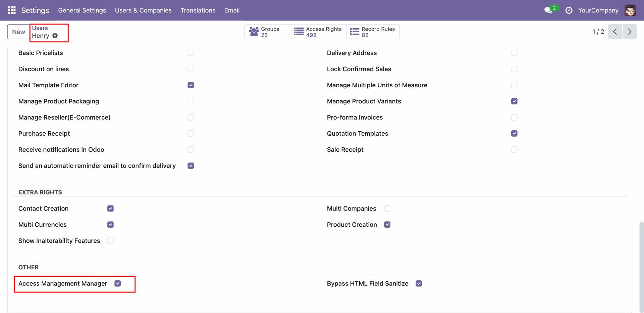Click the user avatar picture
The width and height of the screenshot is (644, 313).
coord(630,10)
